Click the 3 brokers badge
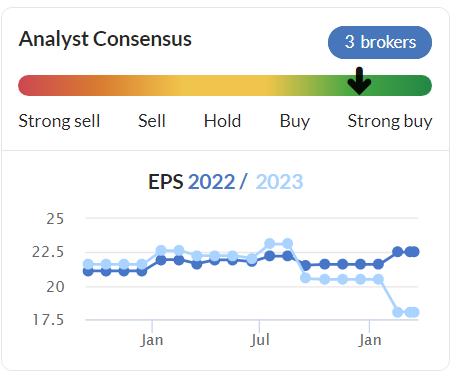459x381 pixels. (x=380, y=43)
